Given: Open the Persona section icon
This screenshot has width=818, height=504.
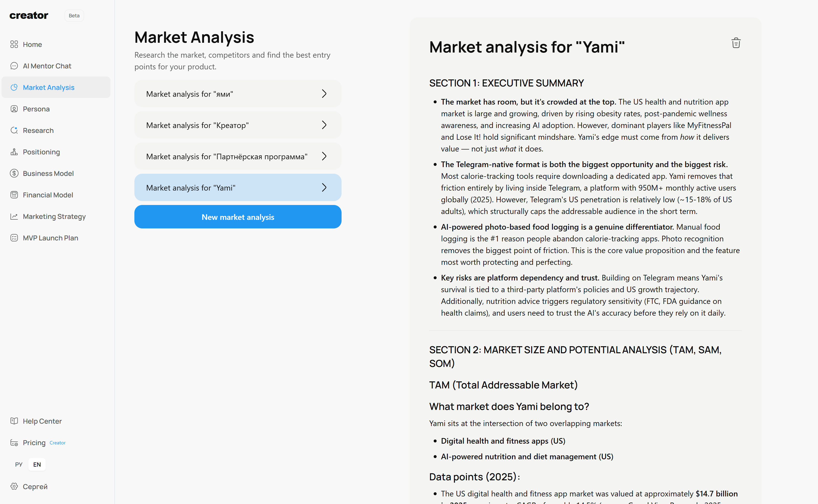Looking at the screenshot, I should [x=14, y=109].
